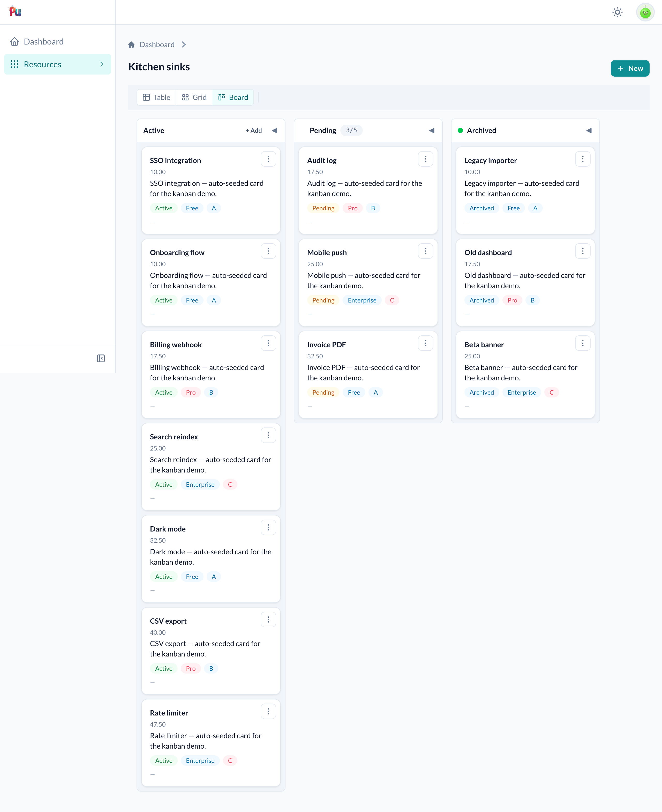Screen dimensions: 662x812
Task: Open Legacy importer card menu
Action: [583, 159]
